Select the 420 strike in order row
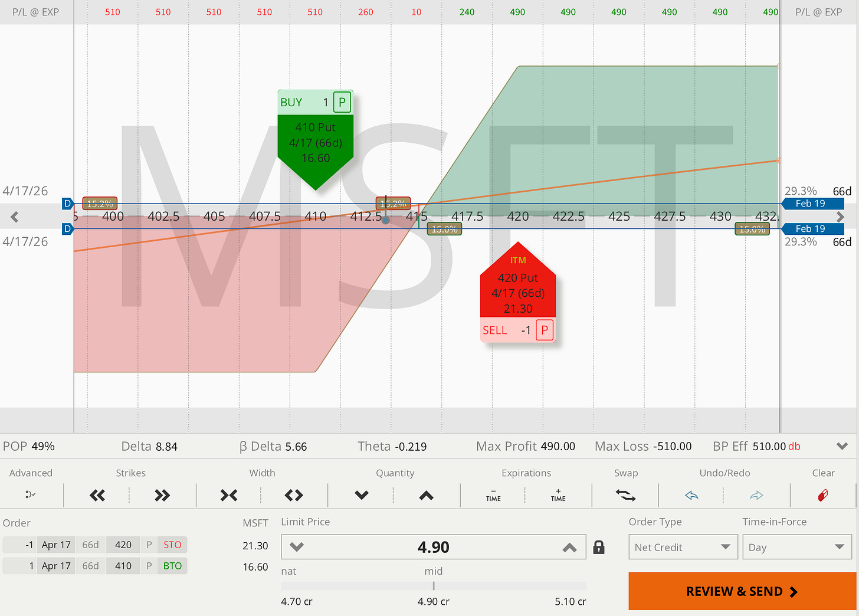This screenshot has height=616, width=859. (x=123, y=545)
